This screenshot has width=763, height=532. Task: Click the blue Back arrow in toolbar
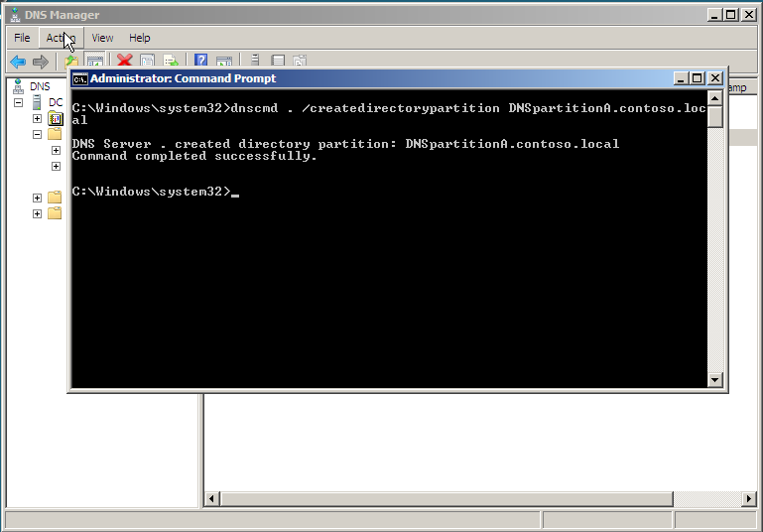click(x=18, y=62)
